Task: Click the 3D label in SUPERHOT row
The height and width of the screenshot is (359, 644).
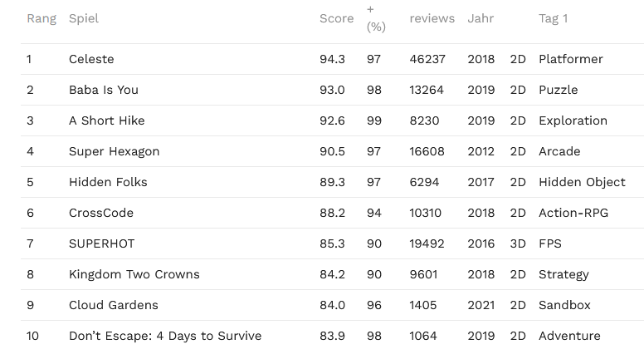Action: point(518,243)
